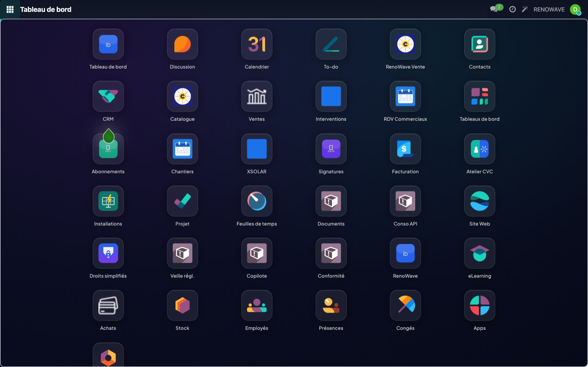The image size is (588, 367).
Task: Open the Stock app
Action: 182,306
